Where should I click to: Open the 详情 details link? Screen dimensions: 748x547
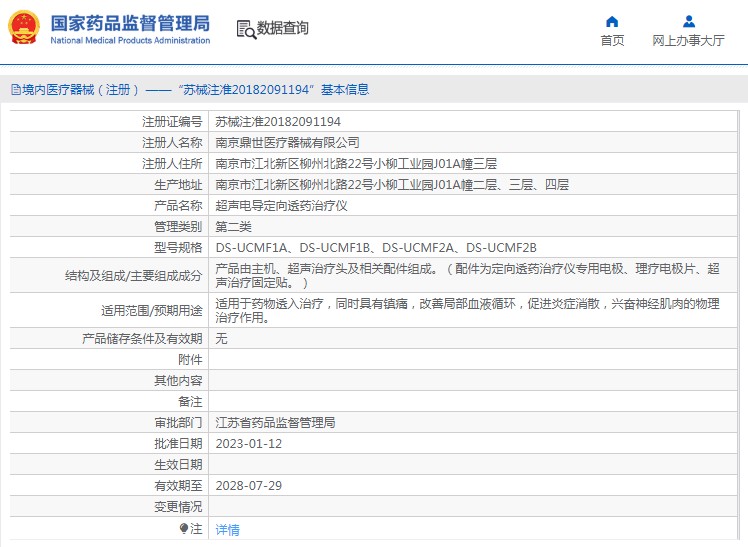click(228, 529)
